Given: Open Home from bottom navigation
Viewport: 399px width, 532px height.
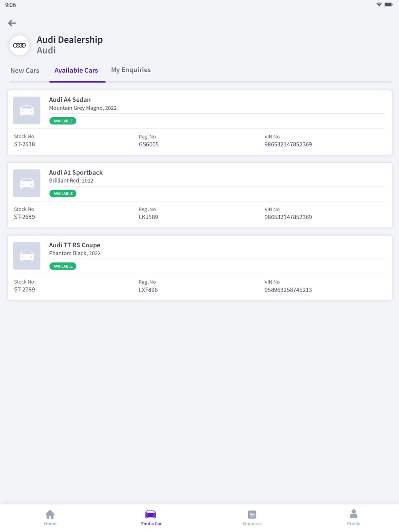Looking at the screenshot, I should [x=50, y=518].
